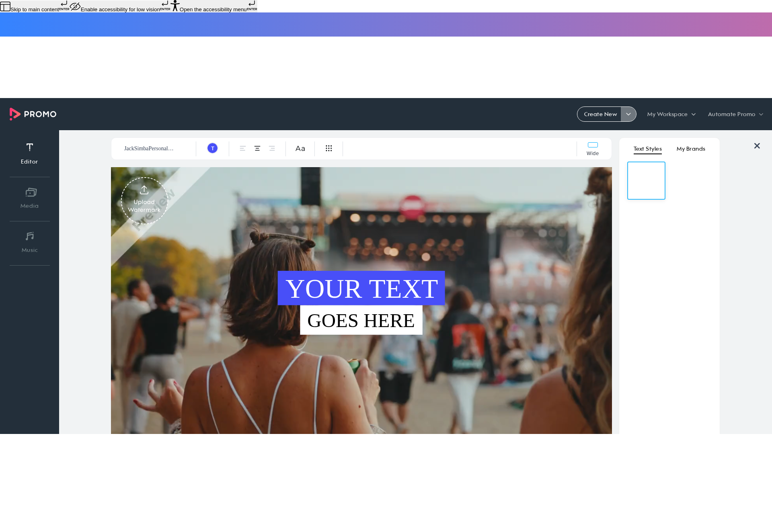
Task: Expand the Automate Promo menu
Action: (735, 114)
